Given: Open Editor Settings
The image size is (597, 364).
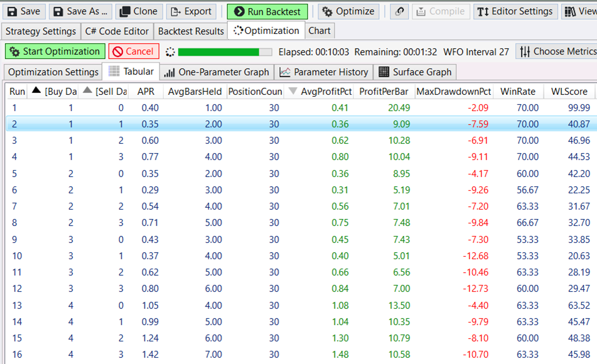Looking at the screenshot, I should tap(515, 11).
